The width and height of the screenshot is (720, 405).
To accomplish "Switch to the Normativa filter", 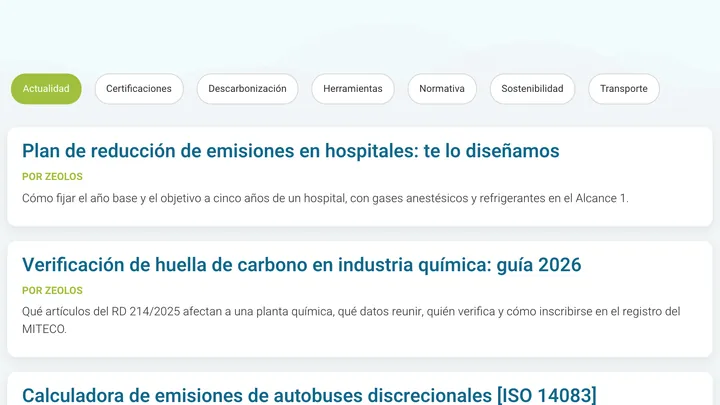I will [442, 89].
